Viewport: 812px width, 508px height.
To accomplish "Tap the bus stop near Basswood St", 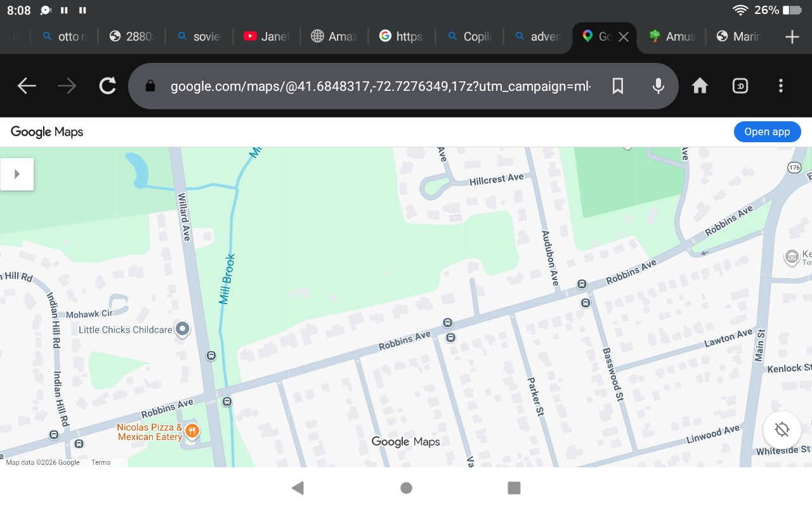I will tap(586, 303).
